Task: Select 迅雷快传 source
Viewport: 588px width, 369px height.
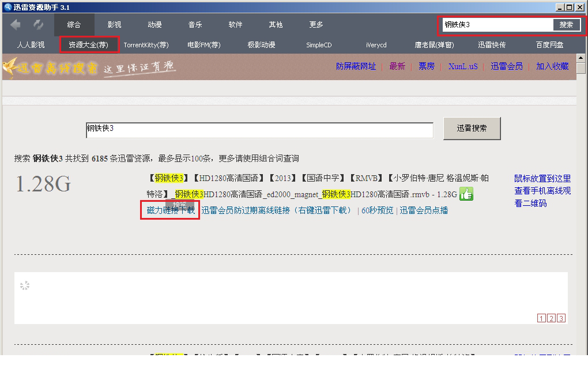Action: click(492, 45)
